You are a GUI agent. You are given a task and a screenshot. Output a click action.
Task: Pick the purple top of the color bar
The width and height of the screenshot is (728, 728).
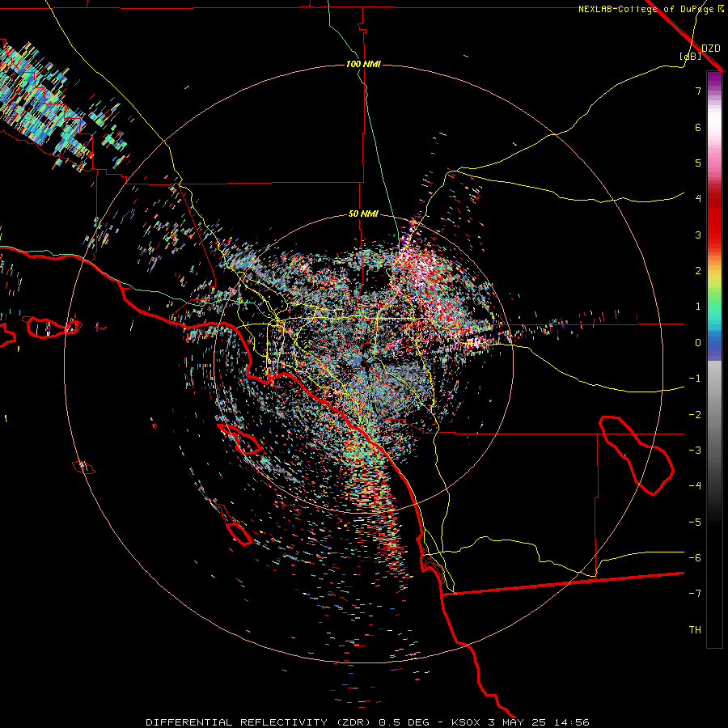point(714,79)
